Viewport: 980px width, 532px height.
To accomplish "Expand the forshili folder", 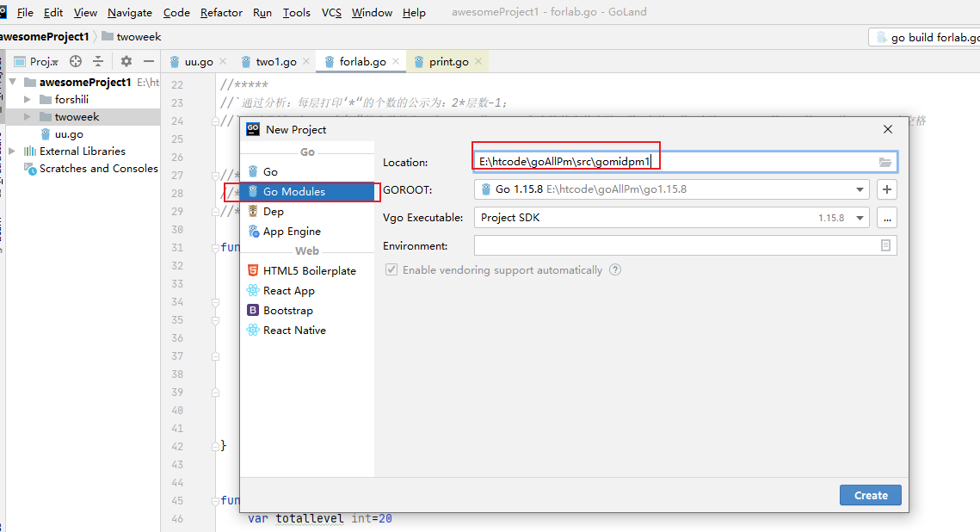I will (x=28, y=99).
